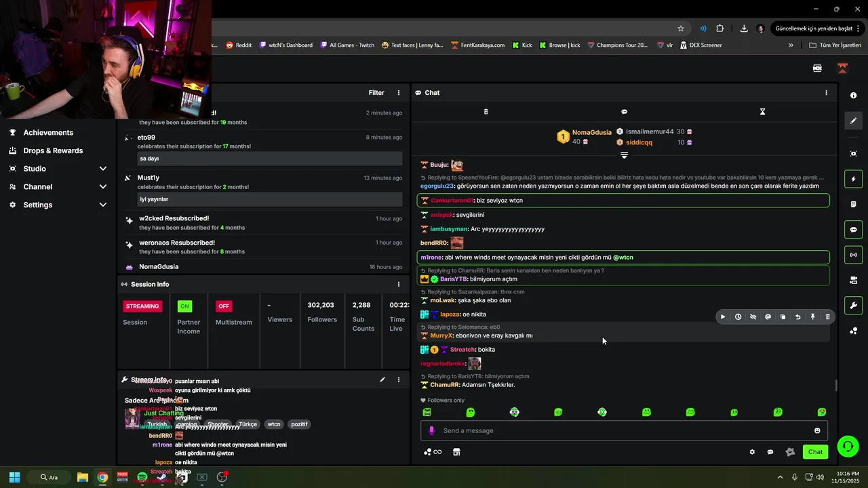
Task: Toggle the wrench widget in right sidebar
Action: 853,305
